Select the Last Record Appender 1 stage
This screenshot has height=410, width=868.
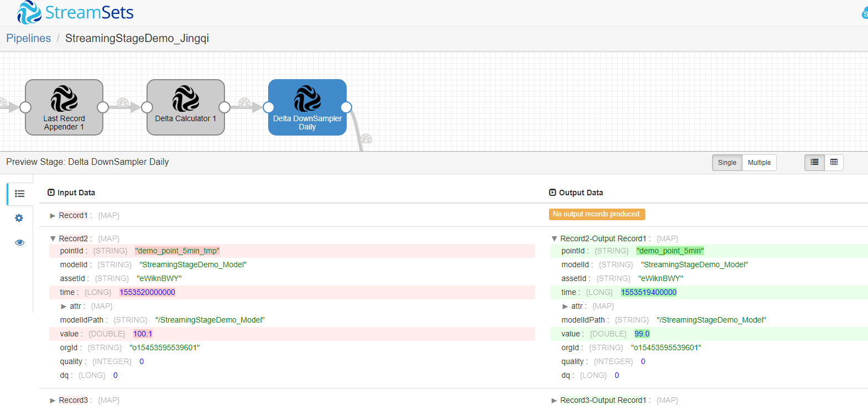[x=64, y=107]
